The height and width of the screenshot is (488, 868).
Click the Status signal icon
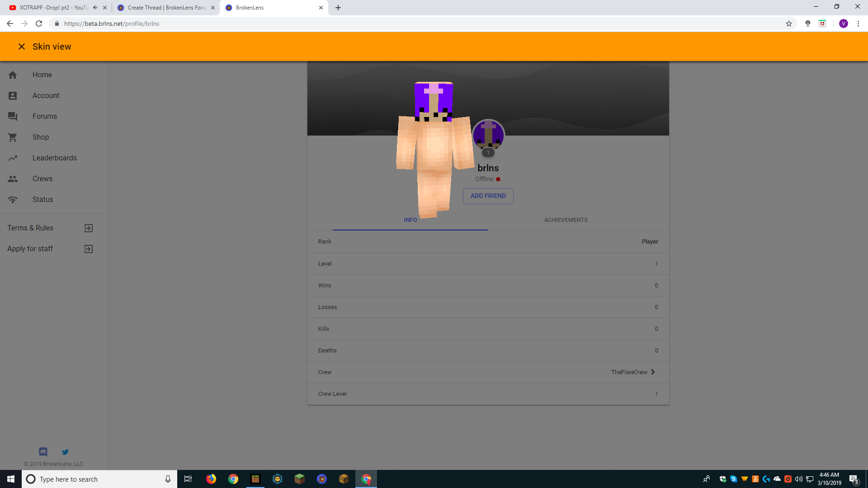[x=13, y=200]
